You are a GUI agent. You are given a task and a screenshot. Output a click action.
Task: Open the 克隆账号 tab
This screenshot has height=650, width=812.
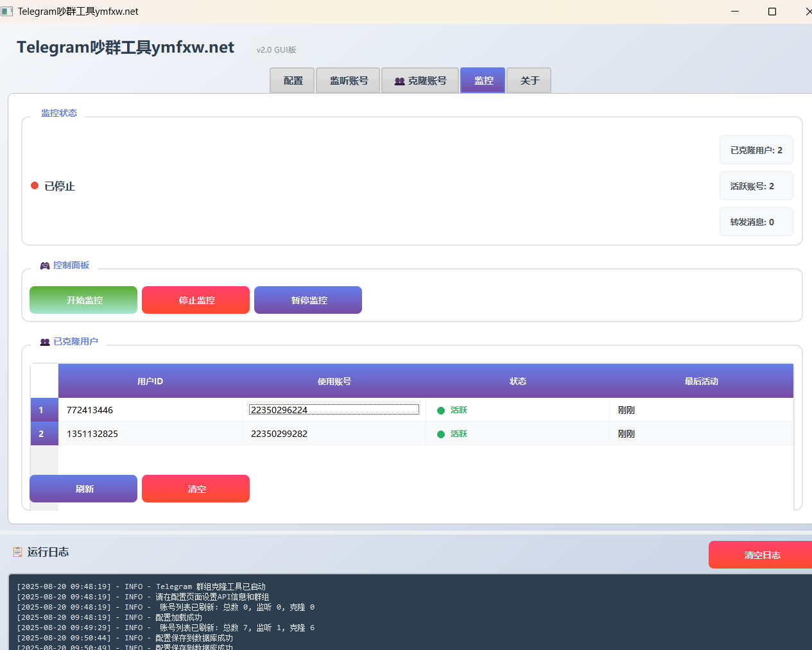click(420, 81)
